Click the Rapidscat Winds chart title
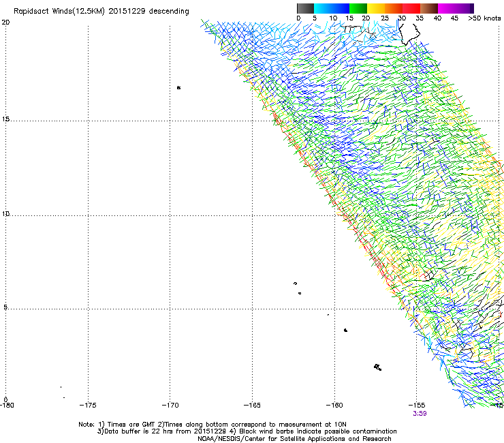504x443 pixels. pos(101,12)
